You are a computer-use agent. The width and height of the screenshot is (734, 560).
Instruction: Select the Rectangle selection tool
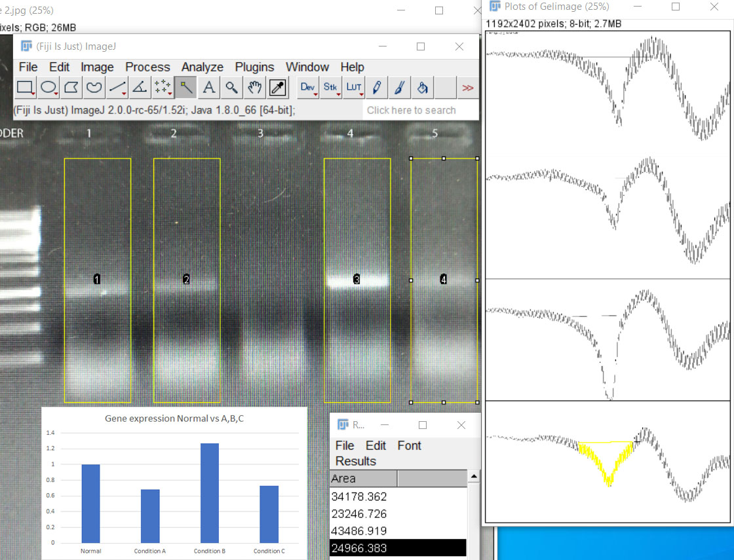26,88
